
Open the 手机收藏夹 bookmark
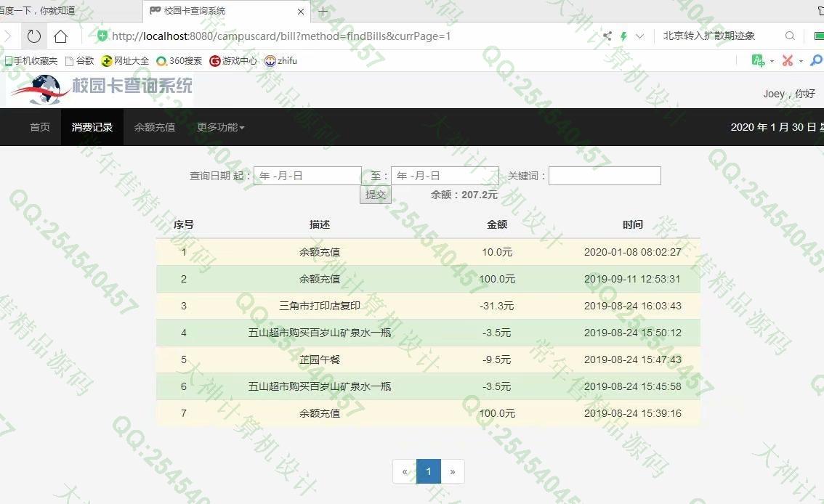(31, 61)
